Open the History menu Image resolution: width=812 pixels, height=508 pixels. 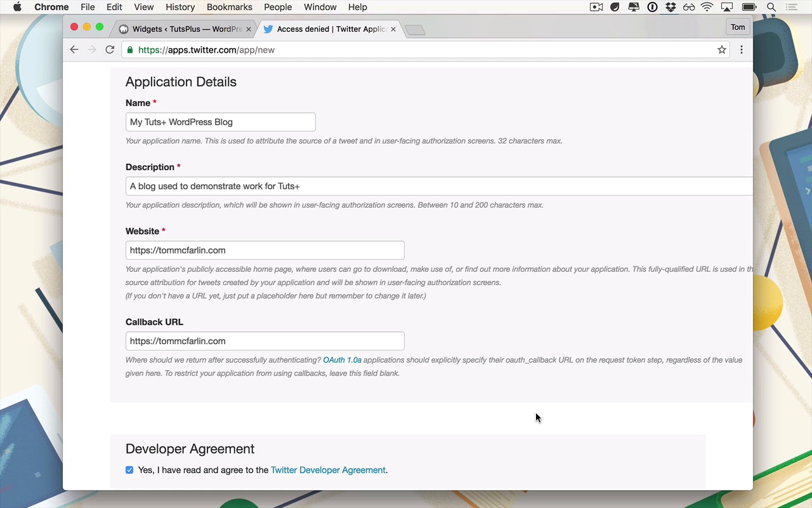pyautogui.click(x=180, y=7)
